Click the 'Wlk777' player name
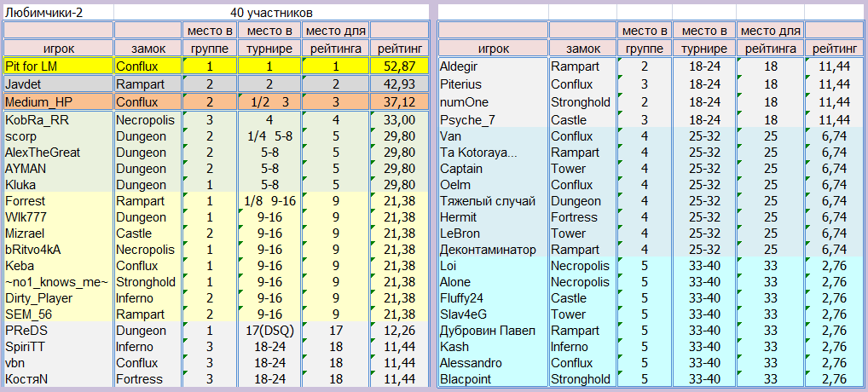 coord(58,216)
